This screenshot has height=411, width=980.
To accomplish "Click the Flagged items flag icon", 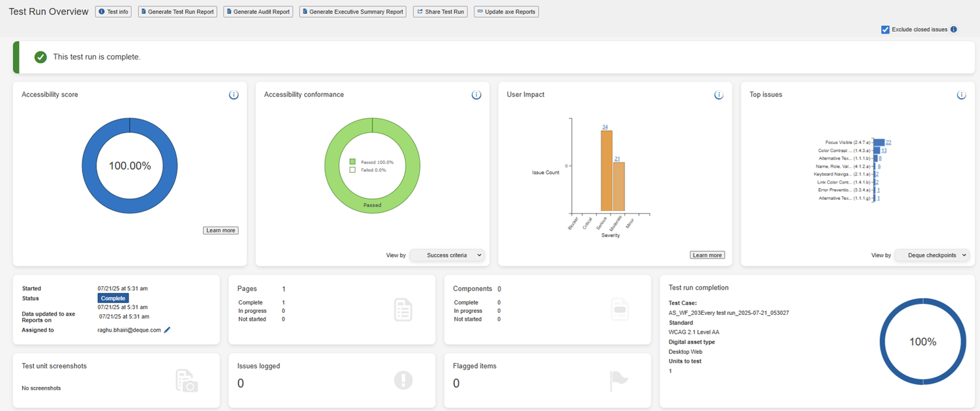I will pyautogui.click(x=618, y=380).
